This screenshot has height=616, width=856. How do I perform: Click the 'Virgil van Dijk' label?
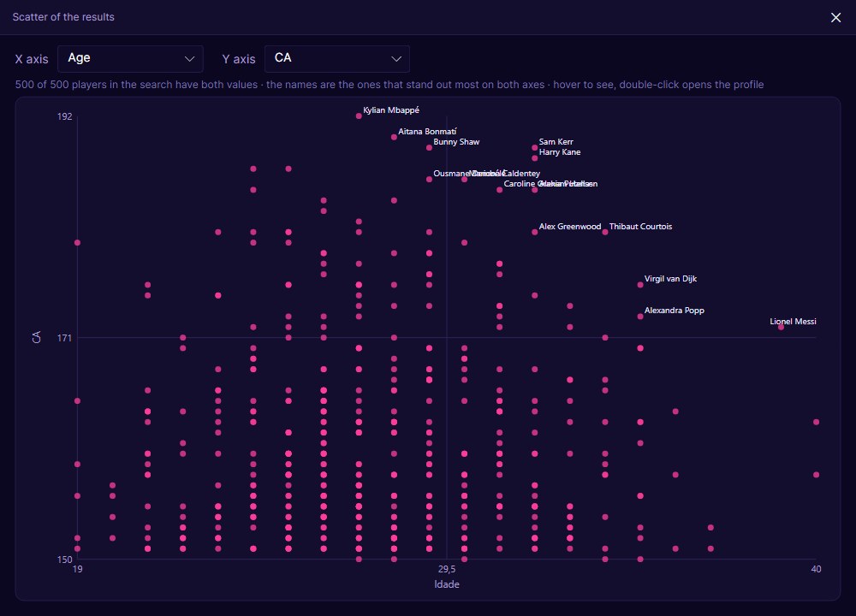click(x=670, y=279)
